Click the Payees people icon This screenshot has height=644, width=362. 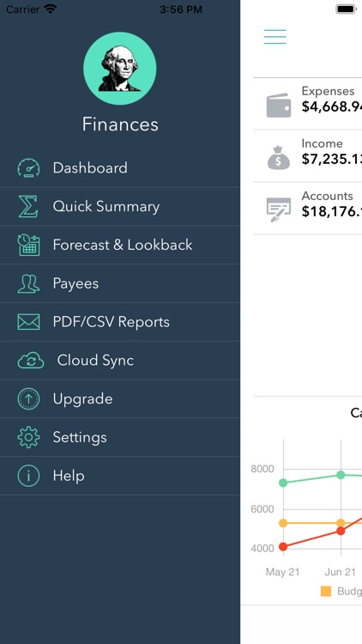tap(28, 283)
